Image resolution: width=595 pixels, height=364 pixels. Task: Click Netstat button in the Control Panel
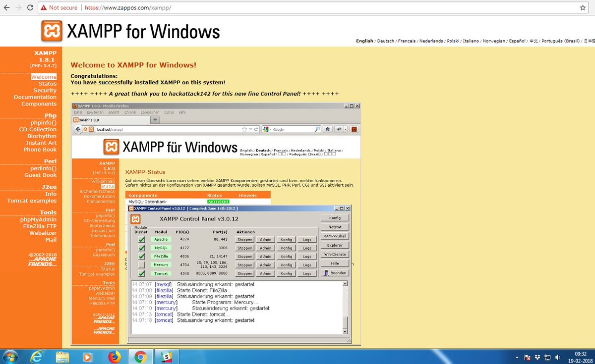(x=335, y=227)
